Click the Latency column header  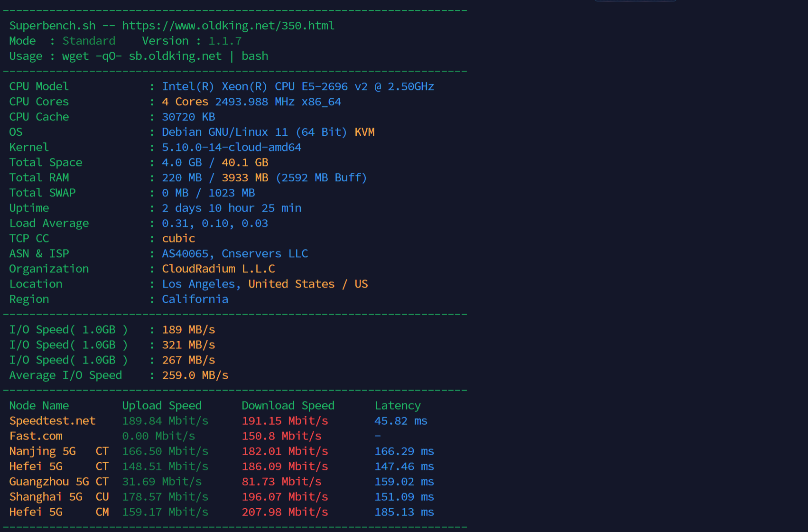pos(398,406)
